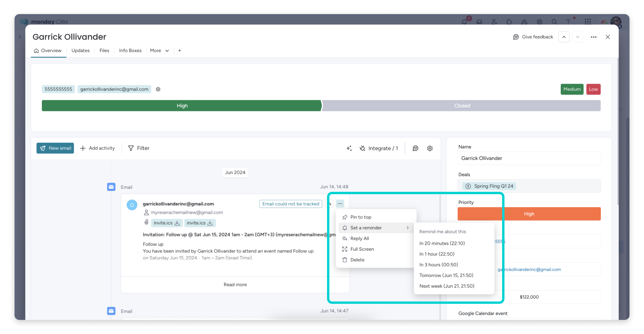
Task: Expand the collapsed left sidebar arrow
Action: tap(20, 37)
